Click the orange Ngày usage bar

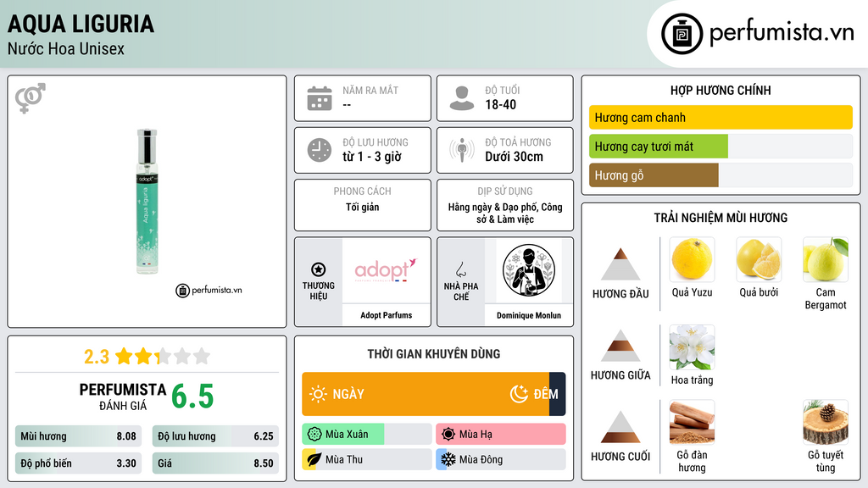pyautogui.click(x=426, y=394)
